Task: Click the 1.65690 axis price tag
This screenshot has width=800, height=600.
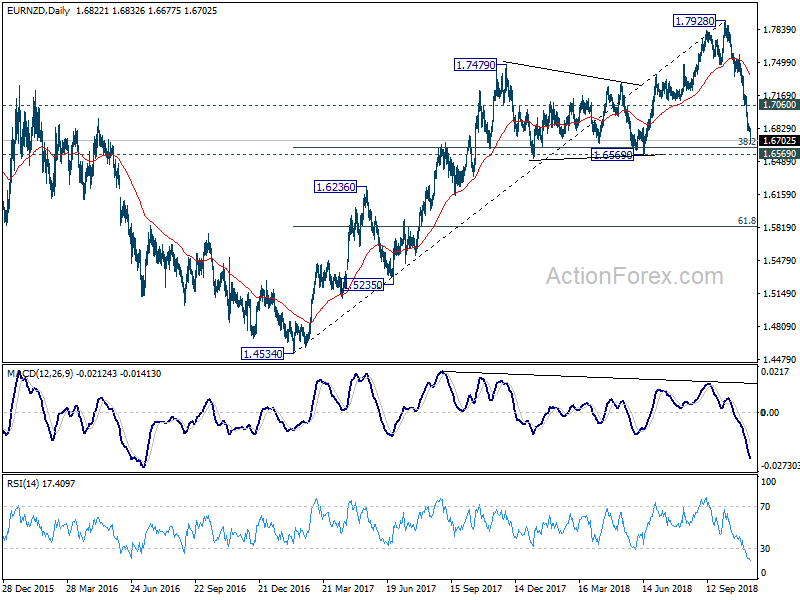Action: (x=779, y=154)
